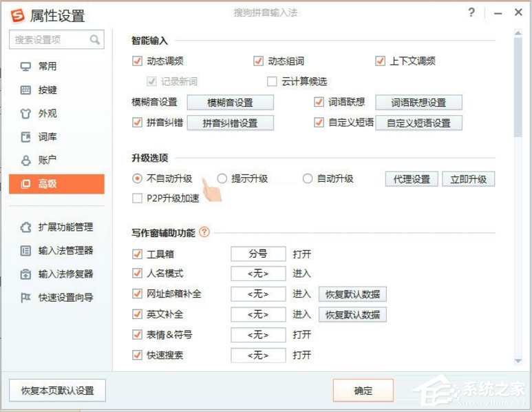Select the 高级 settings tab
532x412 pixels.
tap(56, 184)
